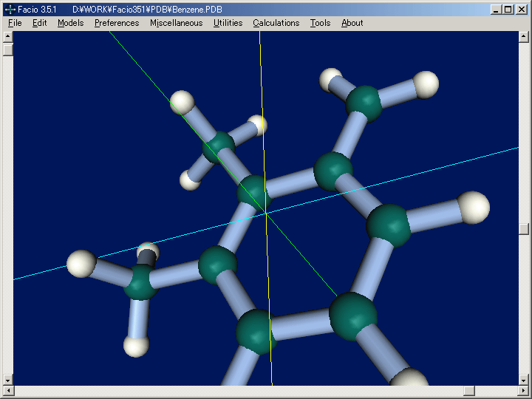Open the Edit menu

39,23
